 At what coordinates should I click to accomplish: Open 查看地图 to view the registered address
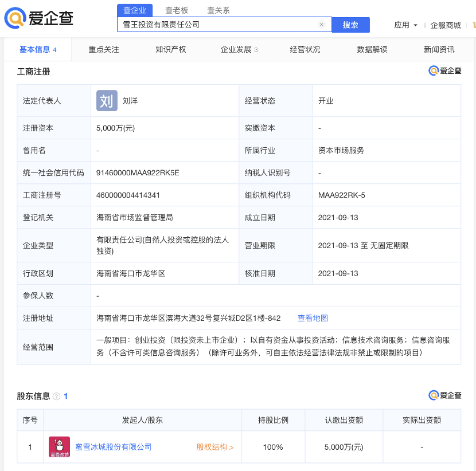313,319
